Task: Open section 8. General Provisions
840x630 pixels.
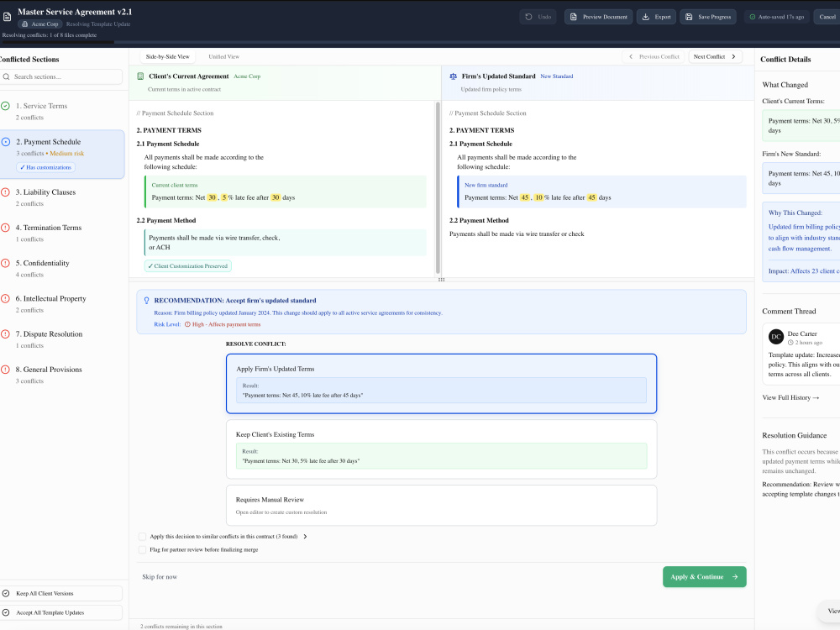Action: tap(62, 375)
